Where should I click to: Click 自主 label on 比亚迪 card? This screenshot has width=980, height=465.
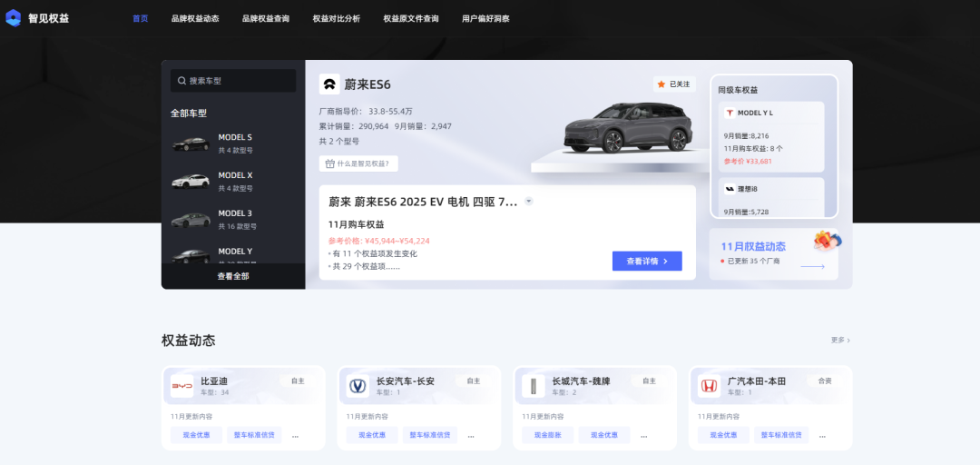coord(298,381)
